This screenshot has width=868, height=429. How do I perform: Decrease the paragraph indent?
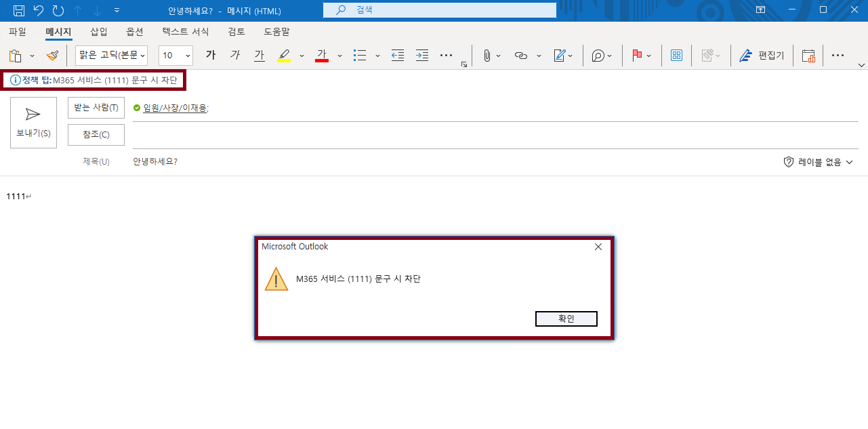(x=398, y=56)
